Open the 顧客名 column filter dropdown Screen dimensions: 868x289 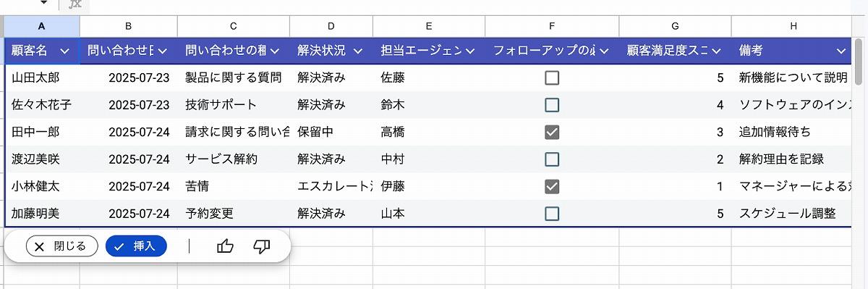tap(65, 51)
